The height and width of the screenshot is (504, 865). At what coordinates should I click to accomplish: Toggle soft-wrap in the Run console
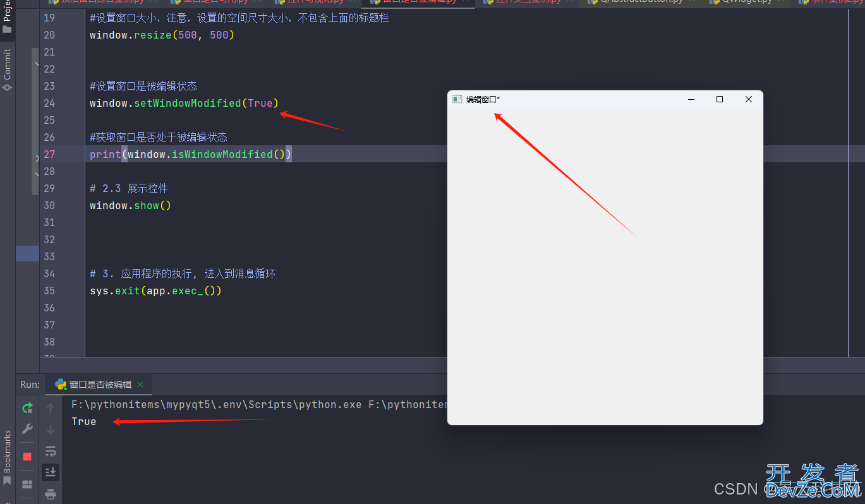coord(51,451)
